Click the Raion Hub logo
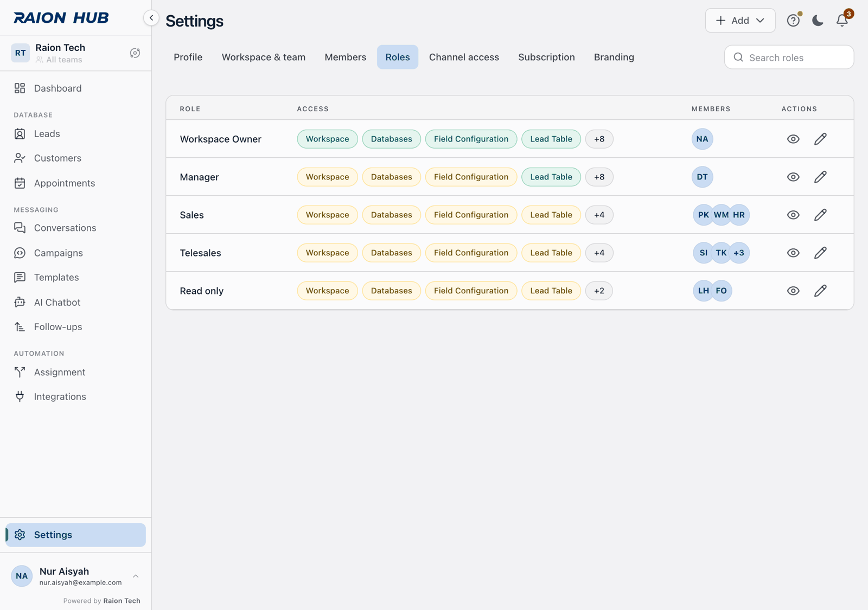Viewport: 868px width, 610px height. coord(61,18)
